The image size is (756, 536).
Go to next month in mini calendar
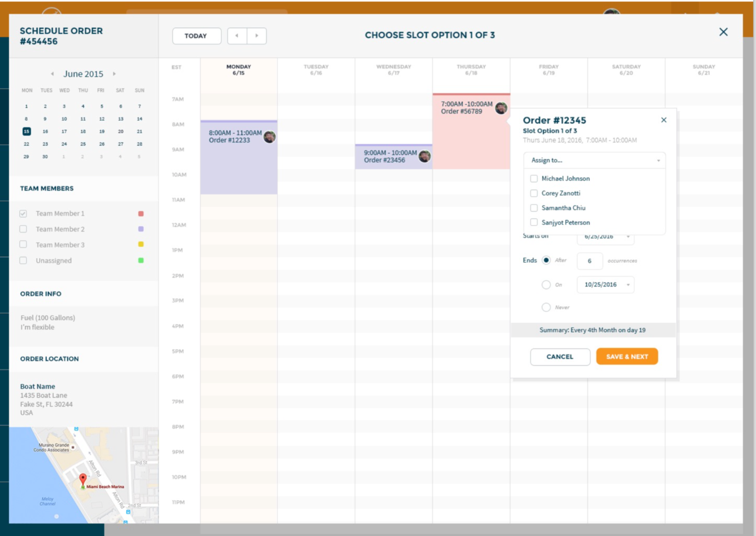(x=114, y=74)
